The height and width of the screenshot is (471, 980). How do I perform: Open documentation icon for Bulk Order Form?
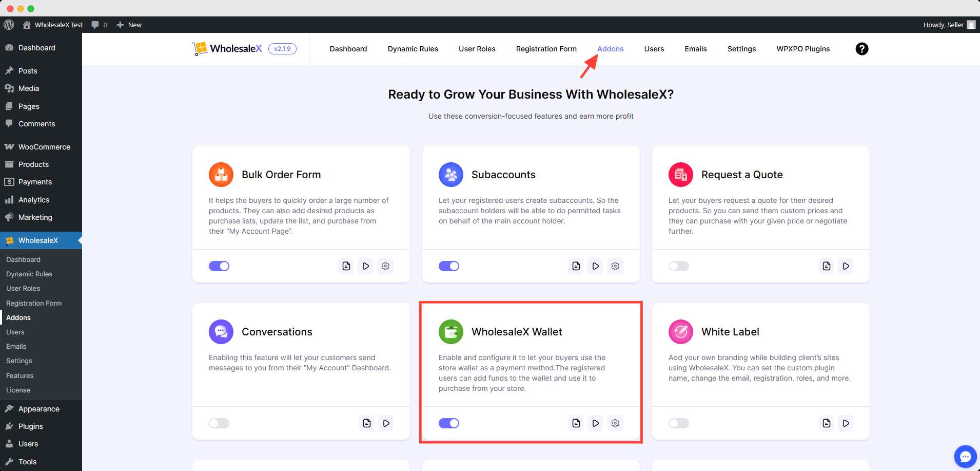click(x=346, y=266)
